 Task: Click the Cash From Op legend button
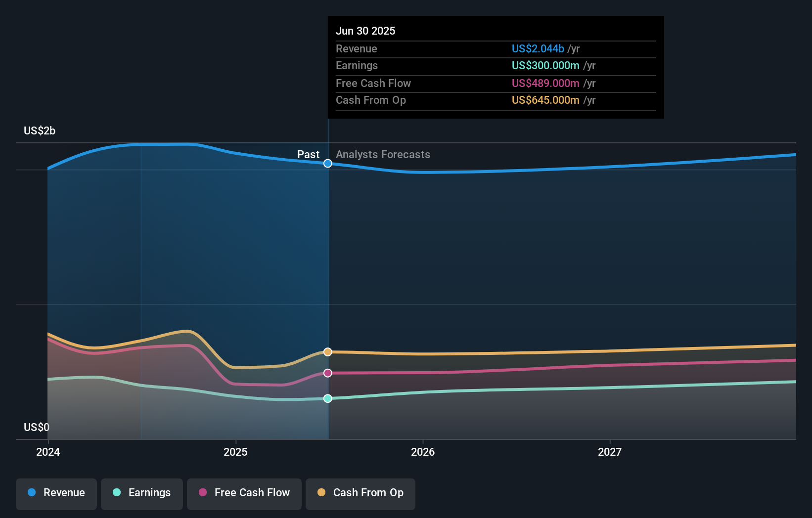[x=360, y=494]
